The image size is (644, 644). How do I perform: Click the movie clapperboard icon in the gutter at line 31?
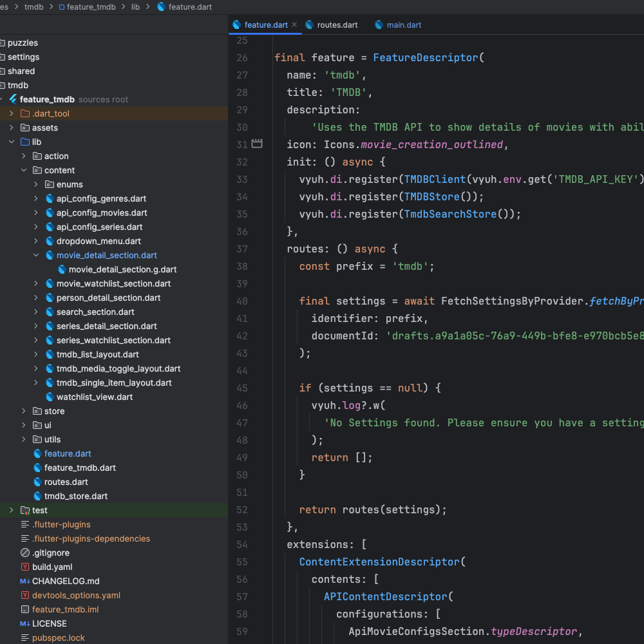[256, 145]
